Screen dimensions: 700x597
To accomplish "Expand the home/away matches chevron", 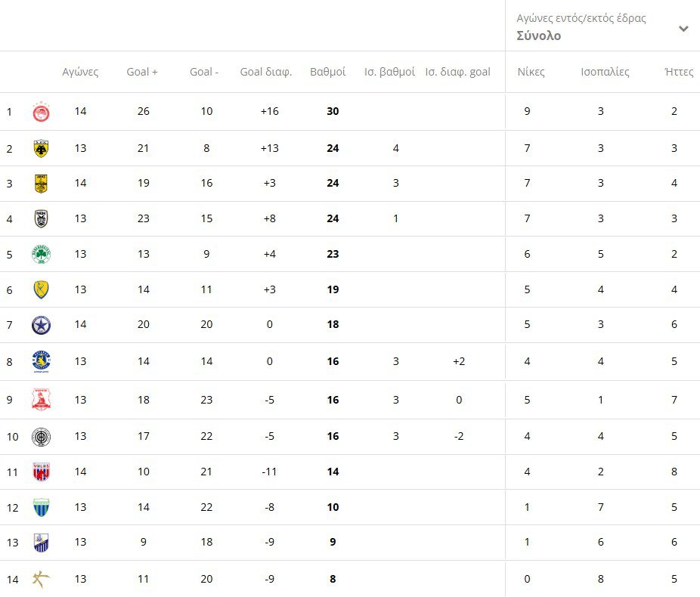I will (683, 29).
